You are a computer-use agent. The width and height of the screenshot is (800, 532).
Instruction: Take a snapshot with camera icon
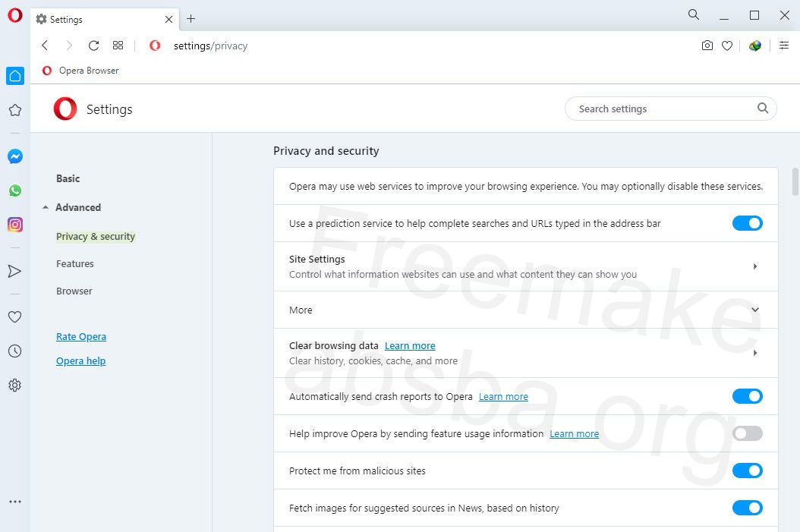(707, 46)
